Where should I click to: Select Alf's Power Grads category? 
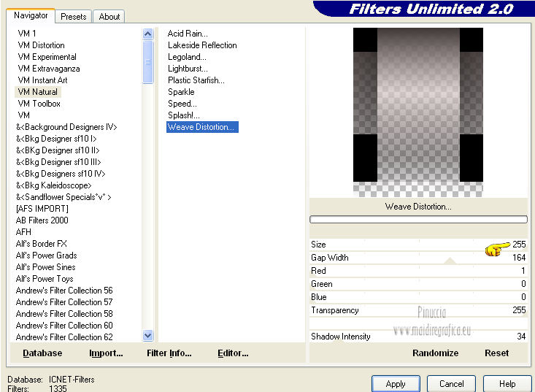pos(47,255)
